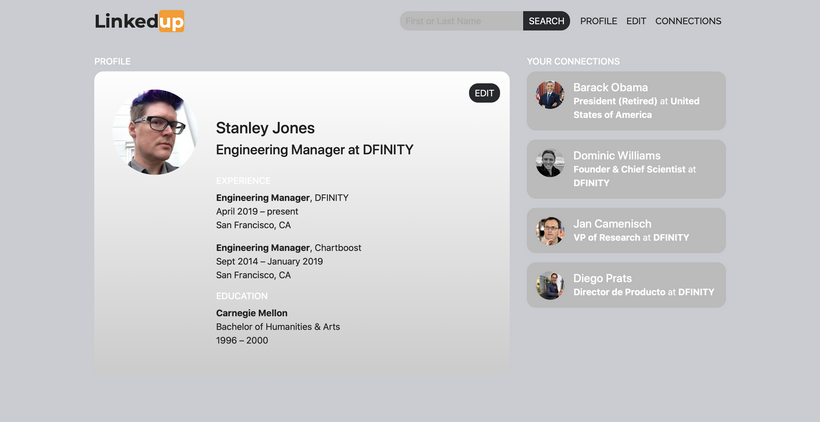The height and width of the screenshot is (422, 820).
Task: Click Stanley Jones's profile photo
Action: [x=155, y=132]
